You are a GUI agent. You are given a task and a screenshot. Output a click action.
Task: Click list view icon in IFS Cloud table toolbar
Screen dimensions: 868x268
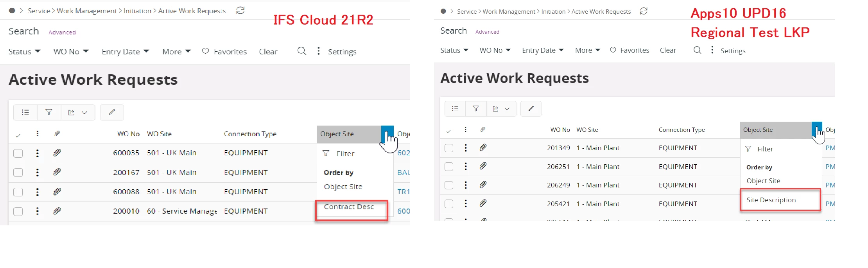point(25,112)
